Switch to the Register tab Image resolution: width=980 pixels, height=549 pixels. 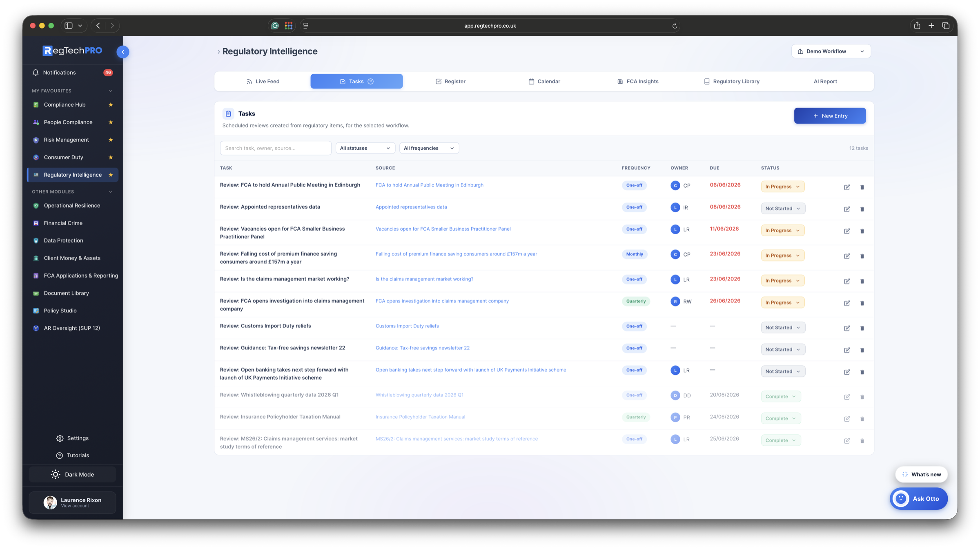click(x=450, y=81)
